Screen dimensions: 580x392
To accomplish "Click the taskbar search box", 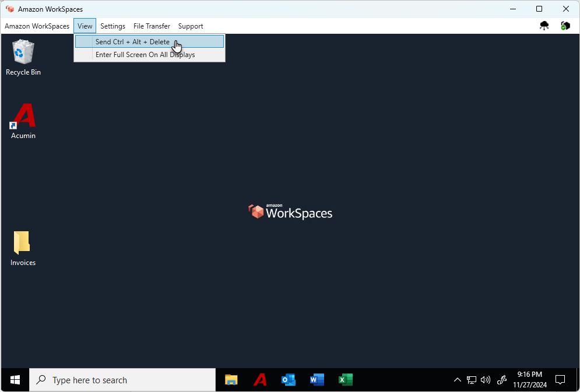I will pyautogui.click(x=122, y=380).
